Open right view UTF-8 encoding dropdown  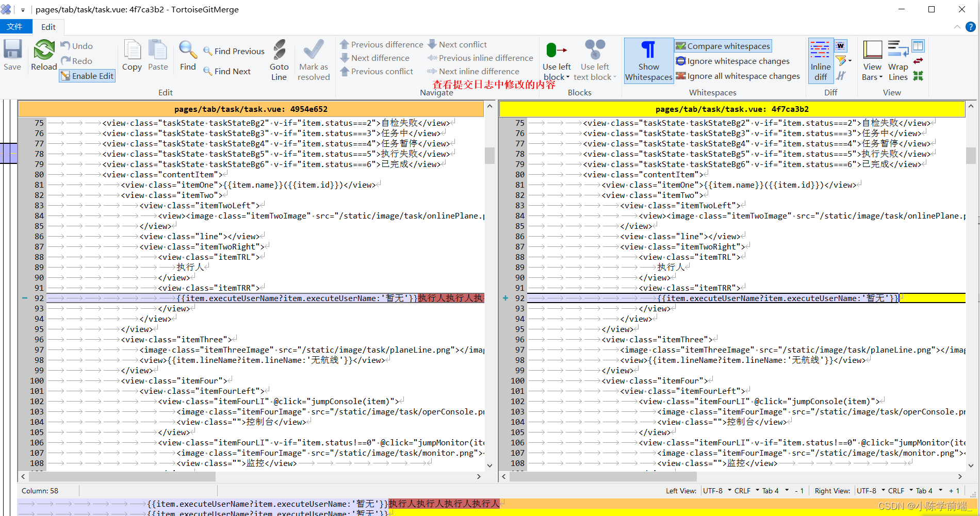(x=871, y=491)
